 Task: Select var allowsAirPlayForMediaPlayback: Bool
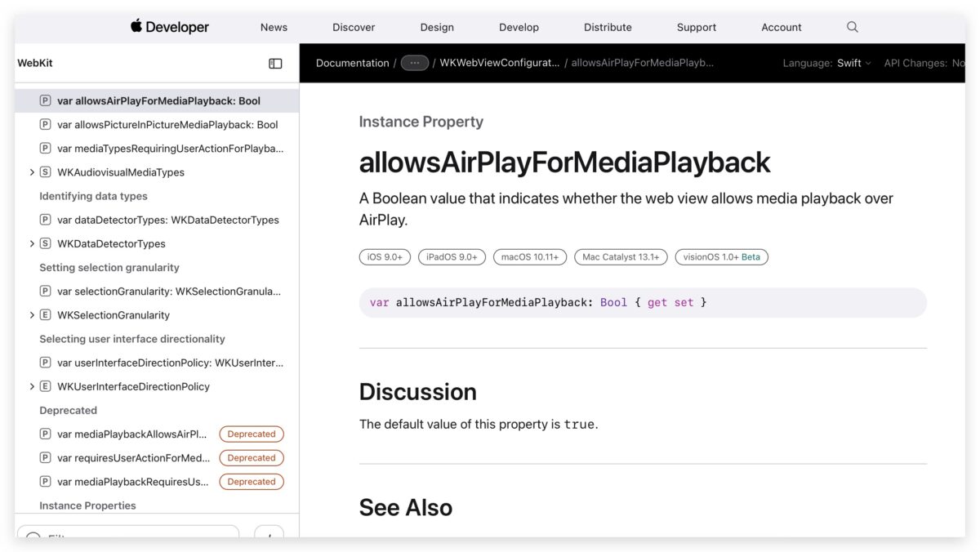coord(158,101)
